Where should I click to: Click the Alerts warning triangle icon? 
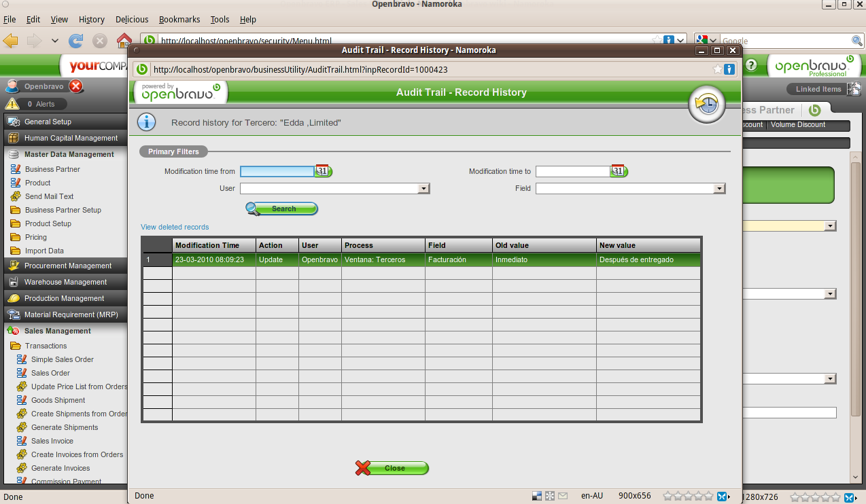point(12,104)
